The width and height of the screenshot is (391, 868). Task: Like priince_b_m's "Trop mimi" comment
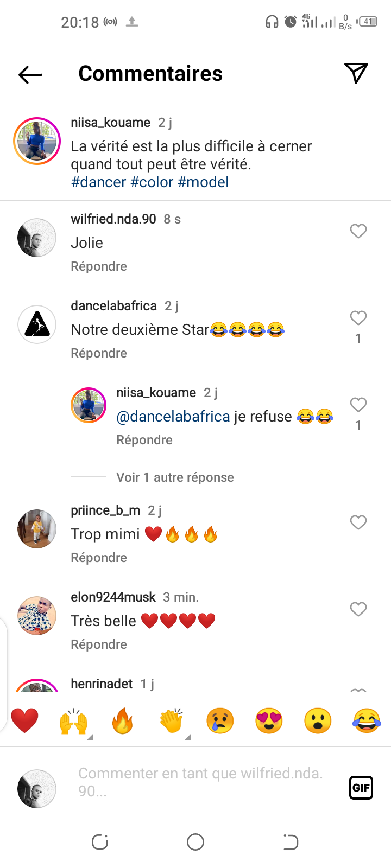(358, 522)
